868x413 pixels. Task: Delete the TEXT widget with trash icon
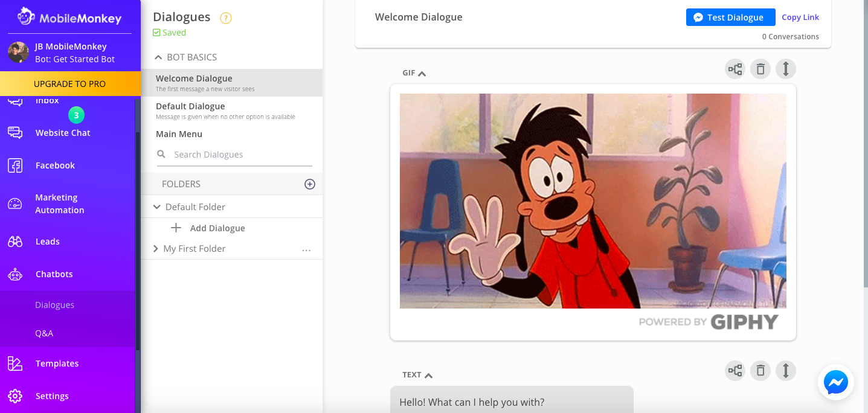pos(760,371)
